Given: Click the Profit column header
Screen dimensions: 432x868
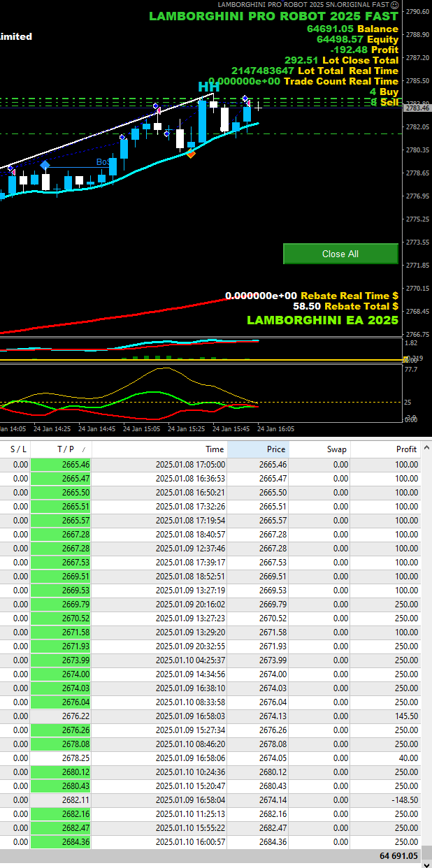Looking at the screenshot, I should (x=405, y=449).
